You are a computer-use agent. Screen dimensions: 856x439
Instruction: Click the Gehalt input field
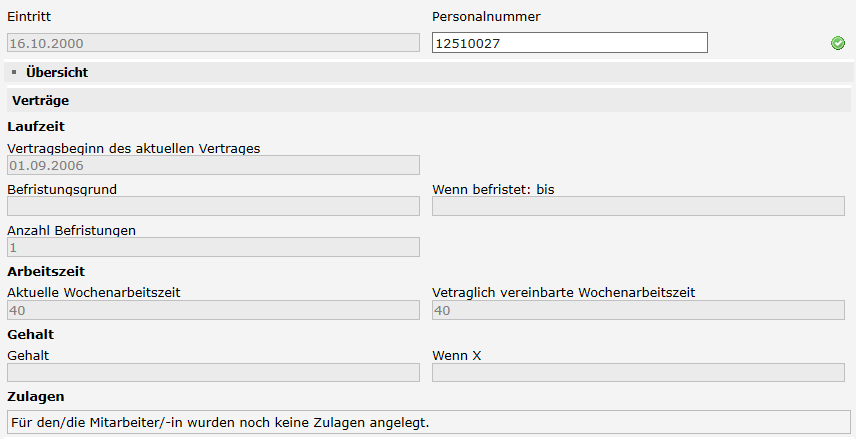[x=213, y=372]
